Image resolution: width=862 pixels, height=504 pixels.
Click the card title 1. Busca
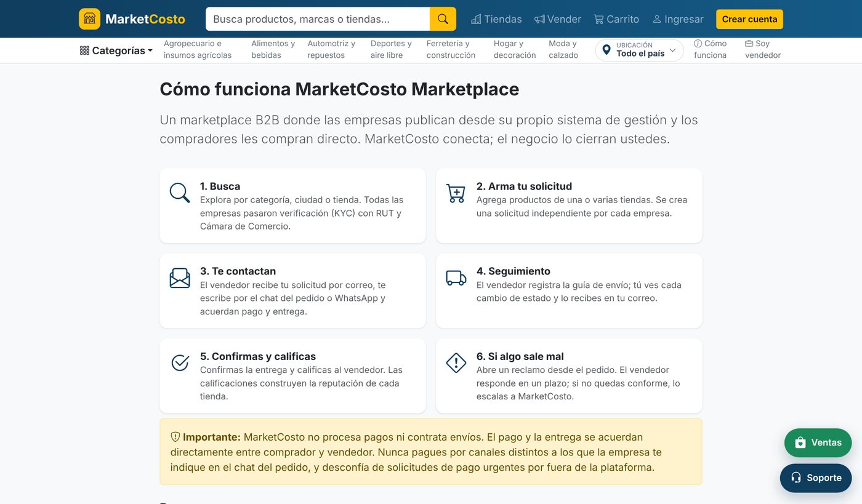(220, 186)
